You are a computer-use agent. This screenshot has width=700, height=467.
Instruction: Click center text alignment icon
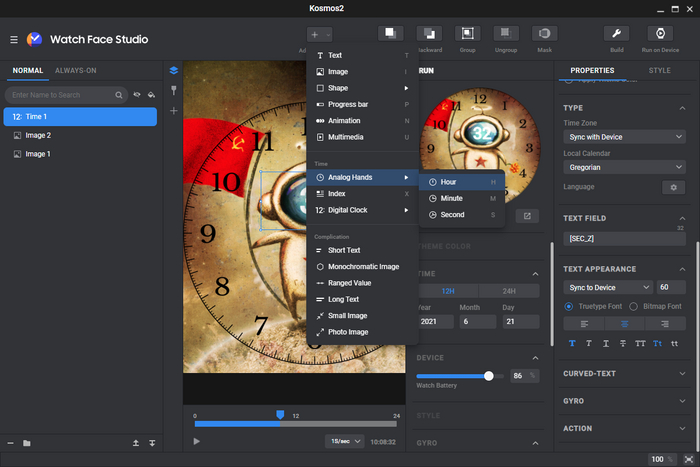623,324
